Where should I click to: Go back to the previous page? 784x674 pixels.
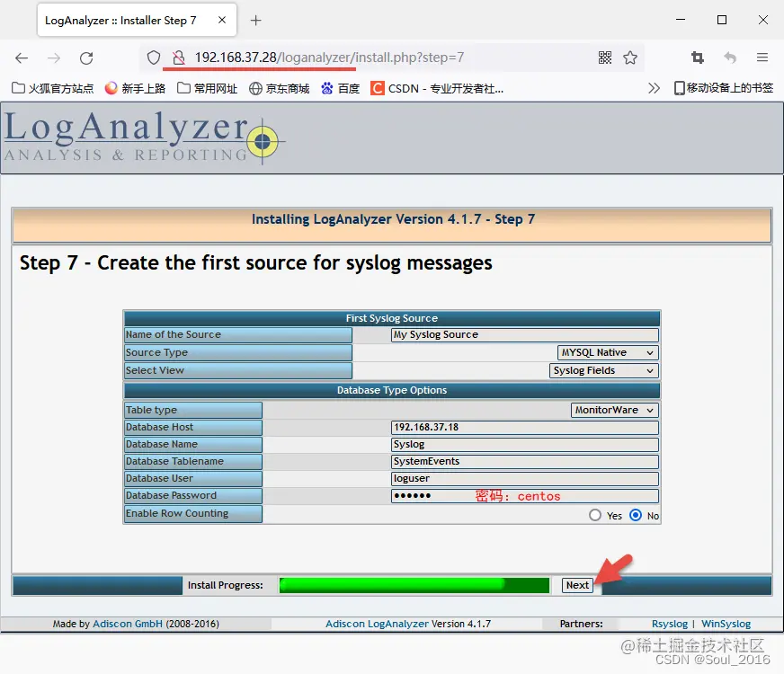click(22, 58)
